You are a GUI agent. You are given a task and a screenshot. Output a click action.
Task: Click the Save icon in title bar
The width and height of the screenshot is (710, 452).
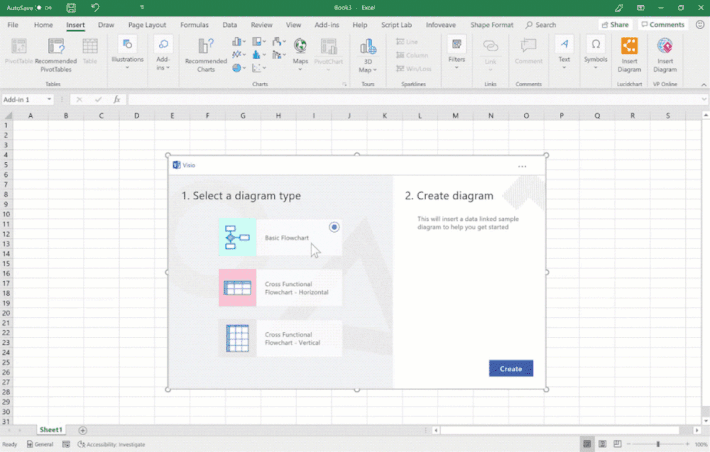(71, 8)
